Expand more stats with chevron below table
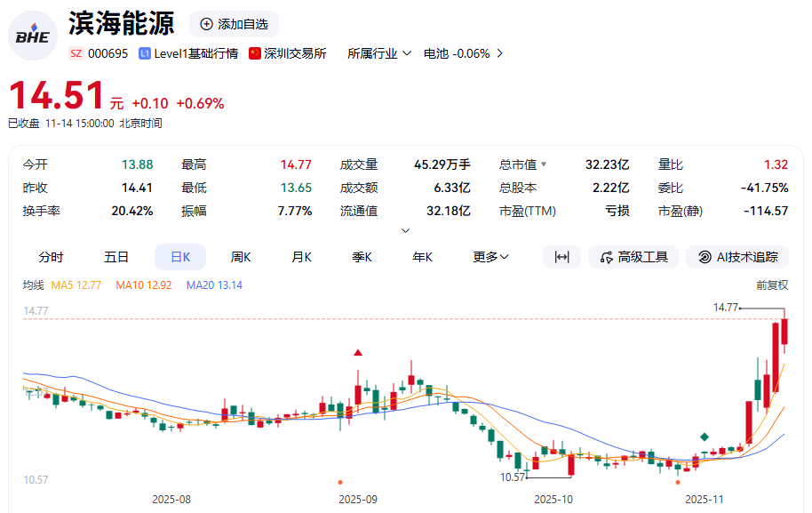 pos(406,230)
